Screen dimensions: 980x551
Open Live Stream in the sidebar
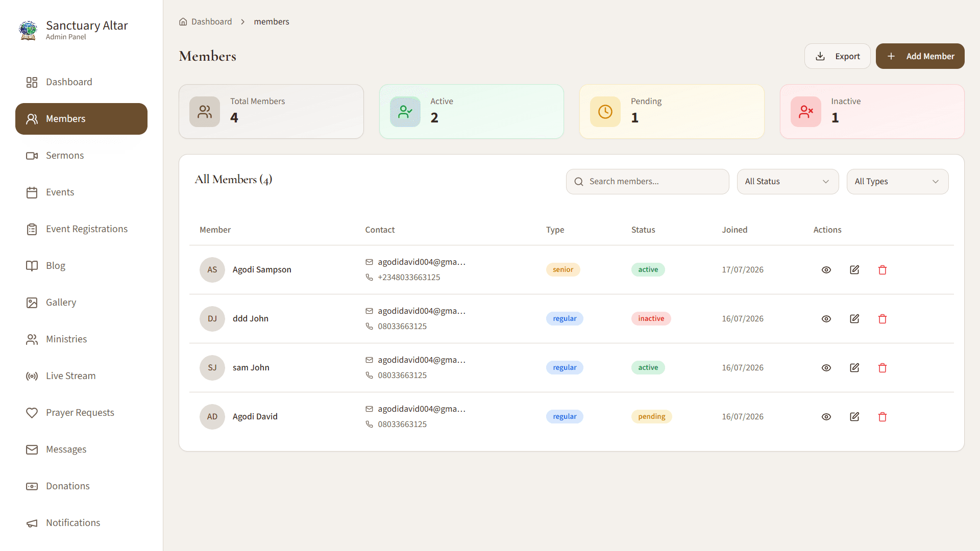tap(81, 376)
